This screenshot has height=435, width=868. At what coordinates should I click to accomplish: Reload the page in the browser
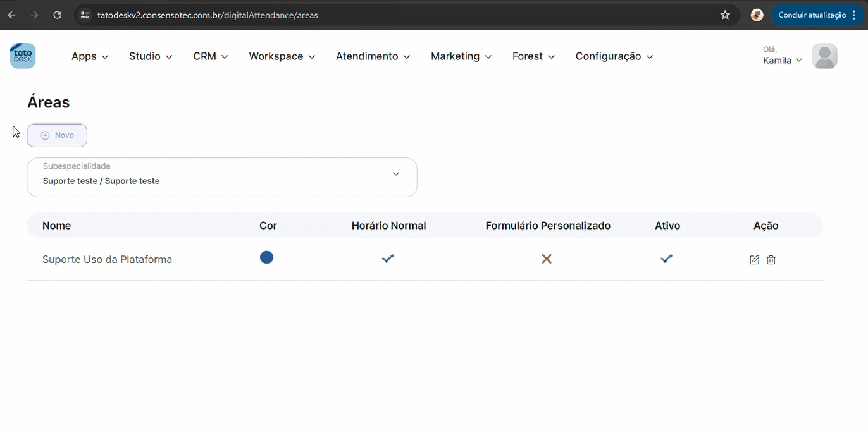[x=58, y=15]
